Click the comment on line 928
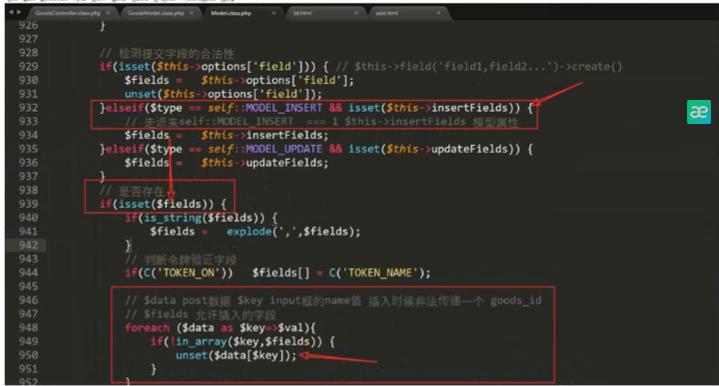719x386 pixels. (167, 53)
